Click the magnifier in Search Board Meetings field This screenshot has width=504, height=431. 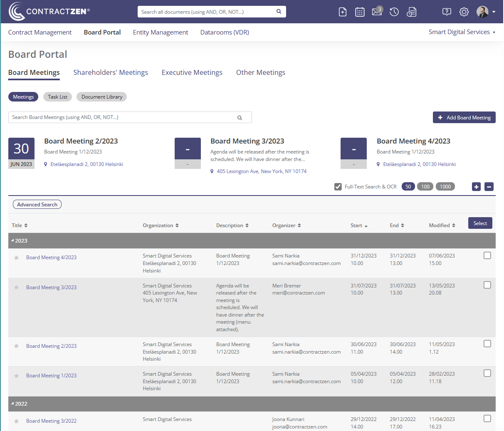coord(240,118)
